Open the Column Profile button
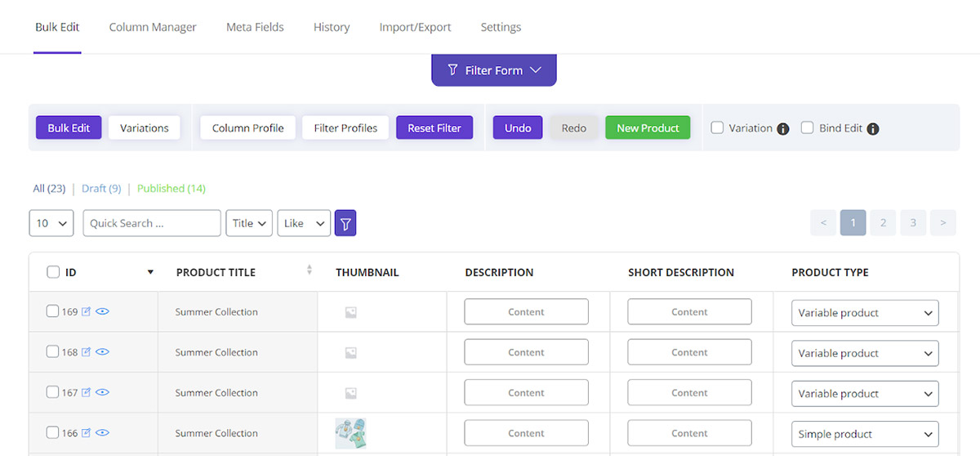980x456 pixels. pyautogui.click(x=248, y=127)
